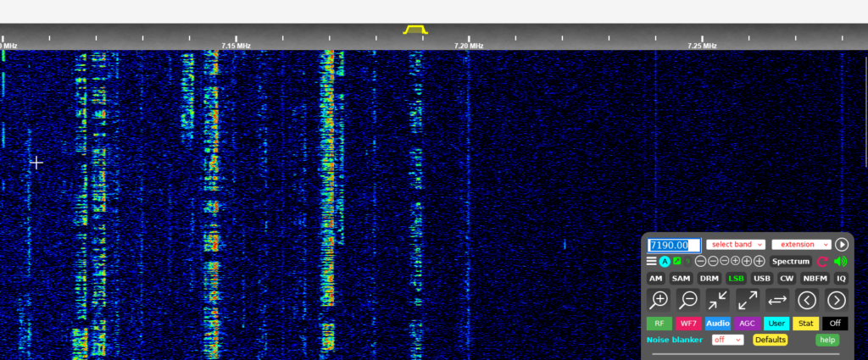This screenshot has width=868, height=360.
Task: Page waterfall left with circled chevron
Action: click(x=807, y=300)
